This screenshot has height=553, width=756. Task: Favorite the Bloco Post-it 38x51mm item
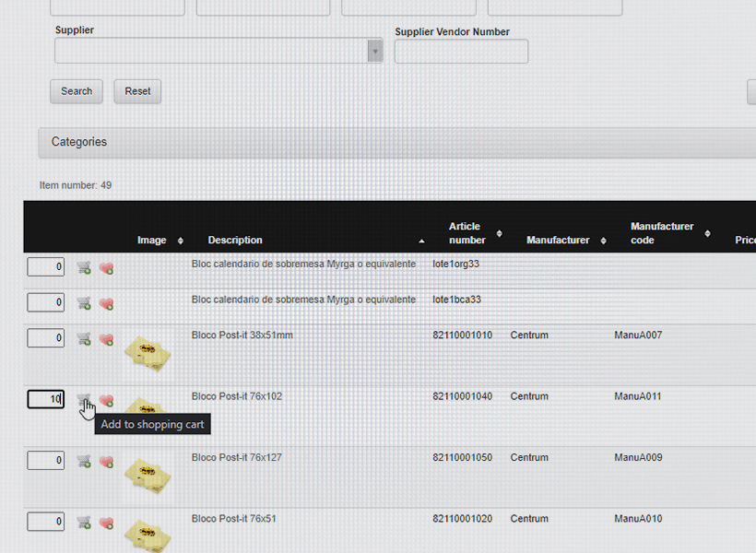[106, 339]
